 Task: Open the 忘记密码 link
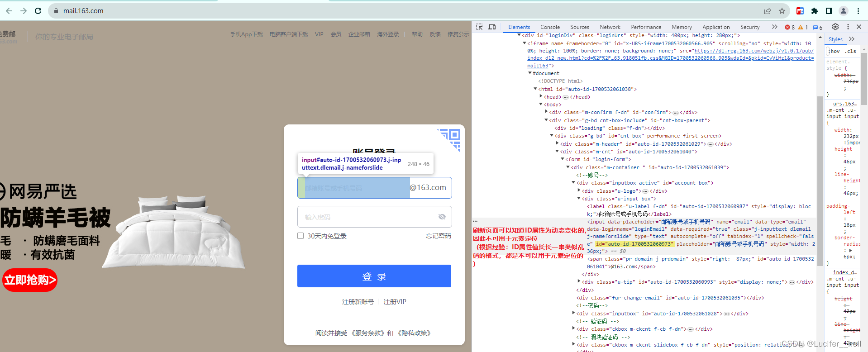click(439, 236)
